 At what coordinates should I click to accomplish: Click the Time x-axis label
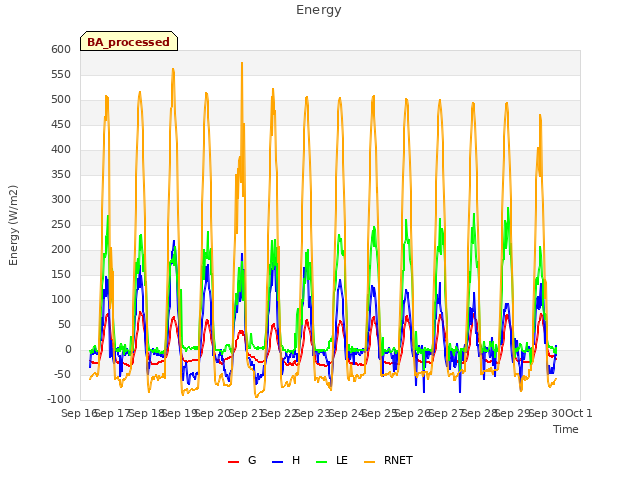[x=566, y=429]
